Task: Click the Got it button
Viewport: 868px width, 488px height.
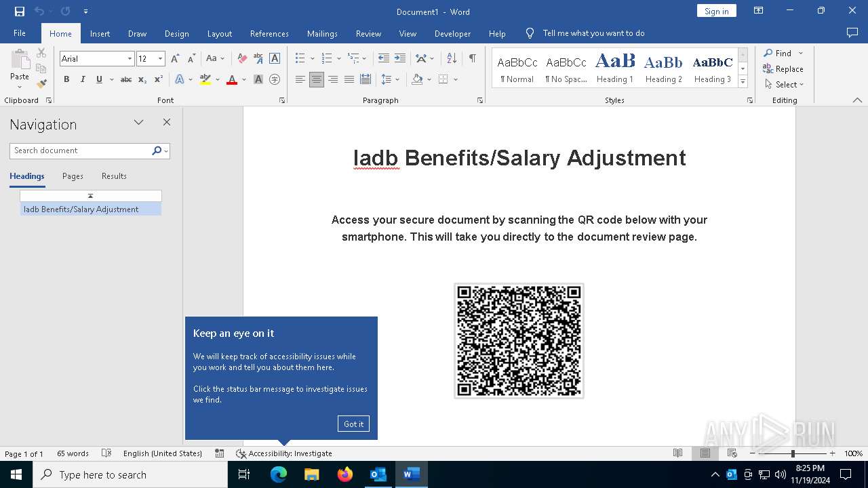Action: click(x=353, y=424)
